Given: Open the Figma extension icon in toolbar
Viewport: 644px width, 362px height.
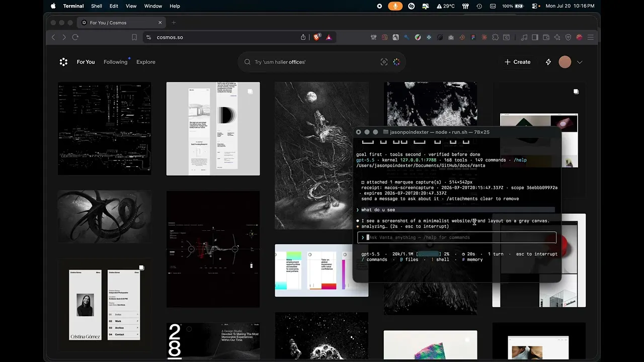Looking at the screenshot, I should tap(473, 37).
